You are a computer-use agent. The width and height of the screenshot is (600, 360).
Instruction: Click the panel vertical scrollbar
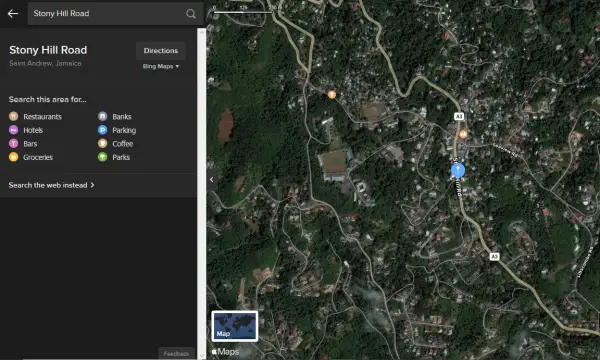pos(201,194)
